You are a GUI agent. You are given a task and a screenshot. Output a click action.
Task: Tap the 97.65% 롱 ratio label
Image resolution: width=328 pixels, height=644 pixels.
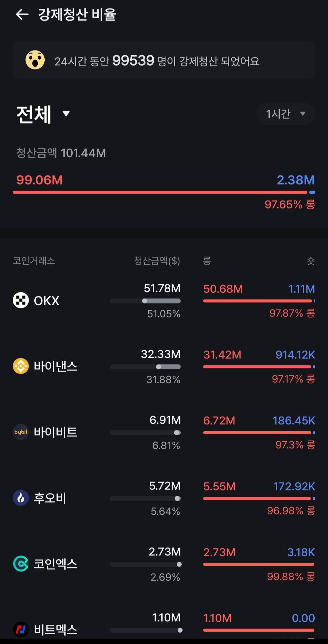(x=289, y=205)
